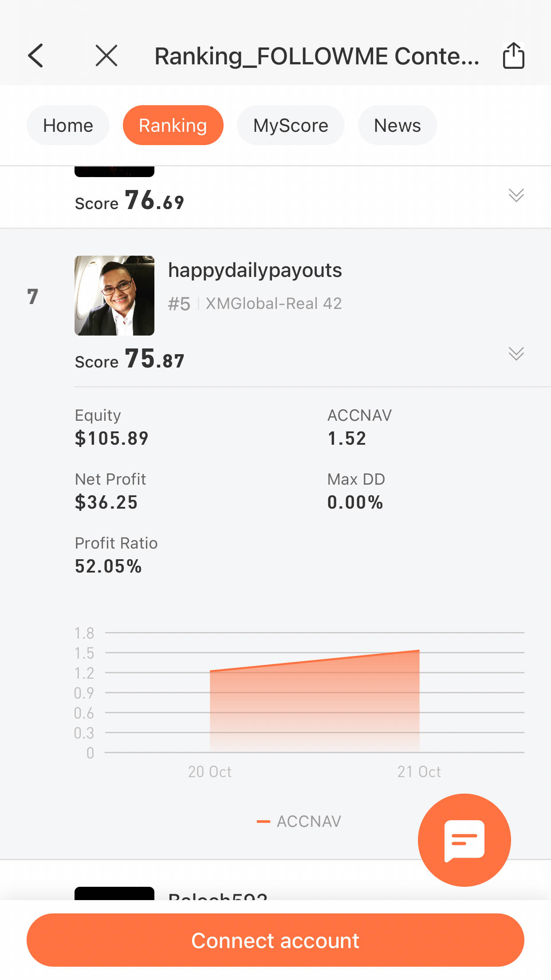Tap the back arrow icon
Screen dimensions: 551x980
pos(35,56)
